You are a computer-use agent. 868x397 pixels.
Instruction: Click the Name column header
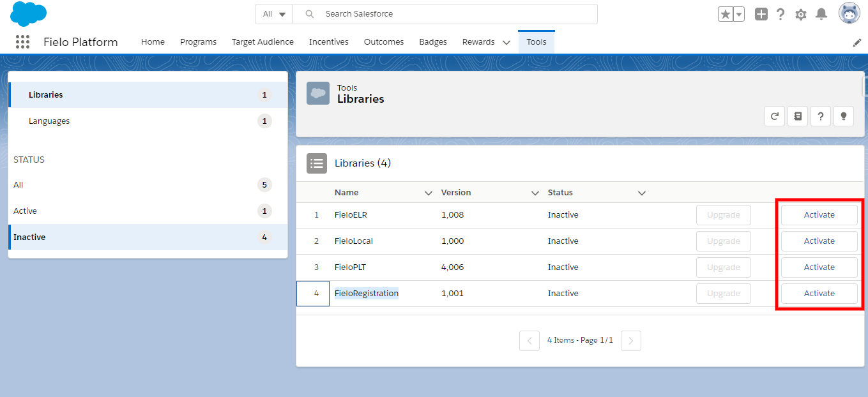click(347, 193)
